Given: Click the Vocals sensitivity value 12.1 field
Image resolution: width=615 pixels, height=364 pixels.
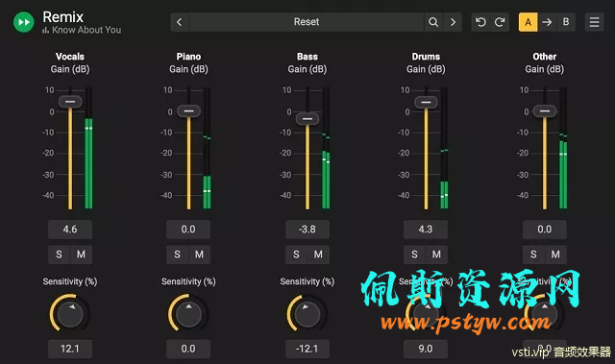Looking at the screenshot, I should (x=70, y=349).
